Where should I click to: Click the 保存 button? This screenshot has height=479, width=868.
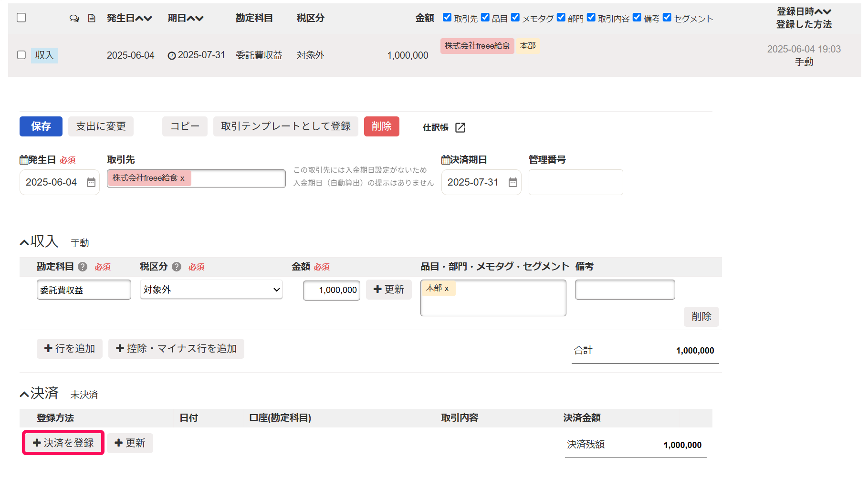pyautogui.click(x=41, y=126)
